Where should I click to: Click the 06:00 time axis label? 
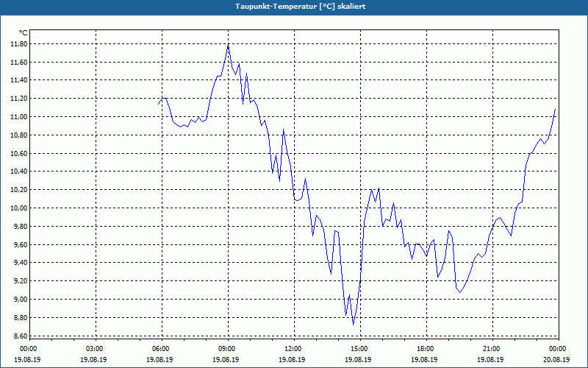[x=160, y=349]
